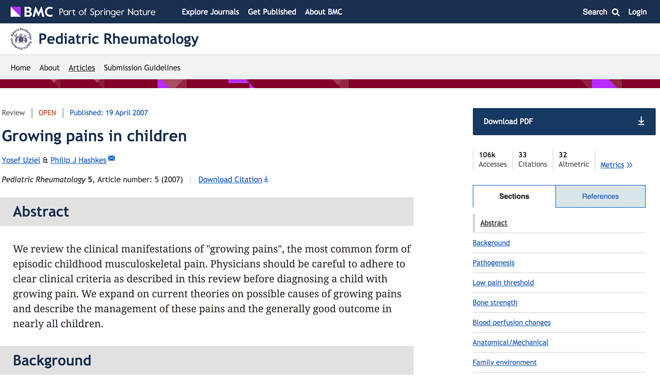The width and height of the screenshot is (660, 378).
Task: Click the BMC logo icon
Action: point(16,12)
